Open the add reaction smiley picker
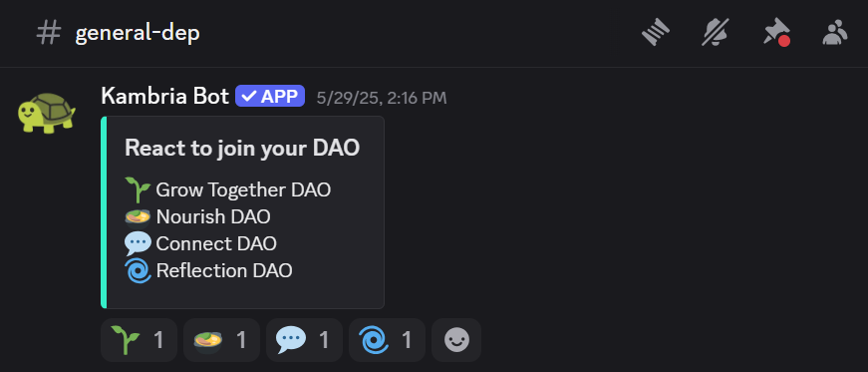Viewport: 868px width, 372px height. click(x=456, y=340)
